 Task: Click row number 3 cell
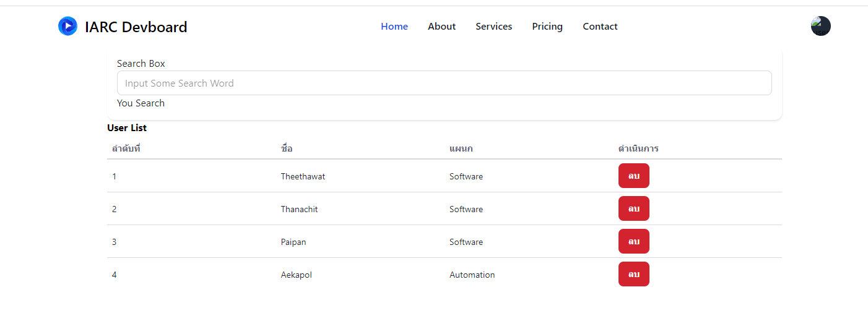115,242
